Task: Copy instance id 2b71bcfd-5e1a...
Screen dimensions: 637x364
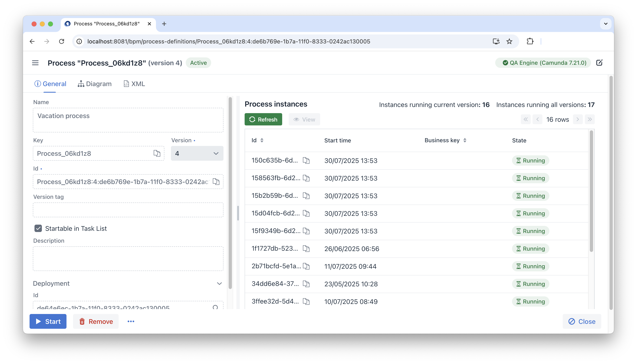Action: 306,266
